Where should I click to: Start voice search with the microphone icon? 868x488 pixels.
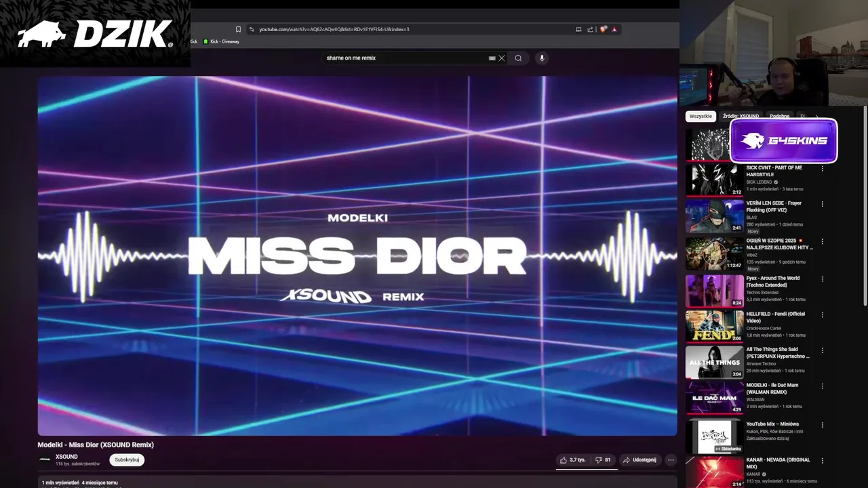(x=541, y=58)
